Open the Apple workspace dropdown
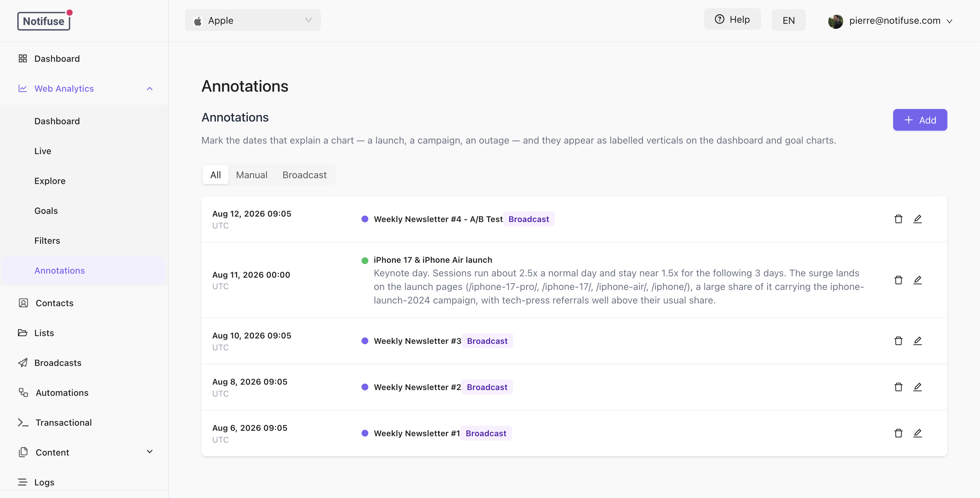This screenshot has height=498, width=980. click(x=253, y=21)
